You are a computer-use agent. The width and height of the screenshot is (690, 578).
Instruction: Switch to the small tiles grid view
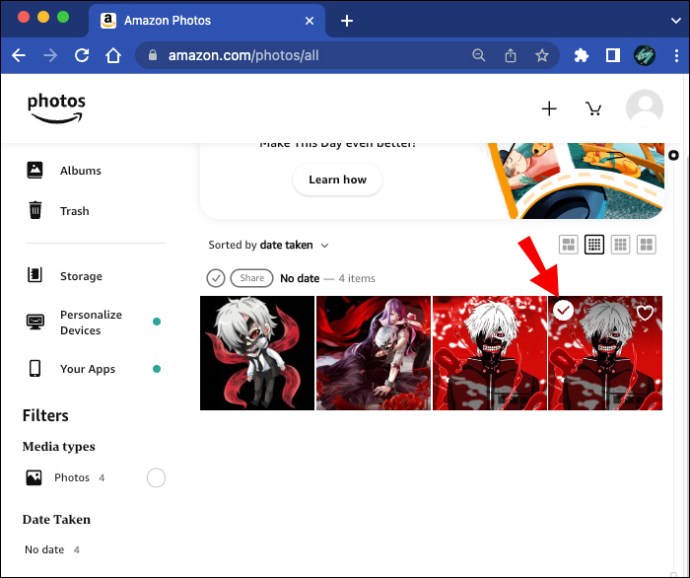pyautogui.click(x=594, y=244)
